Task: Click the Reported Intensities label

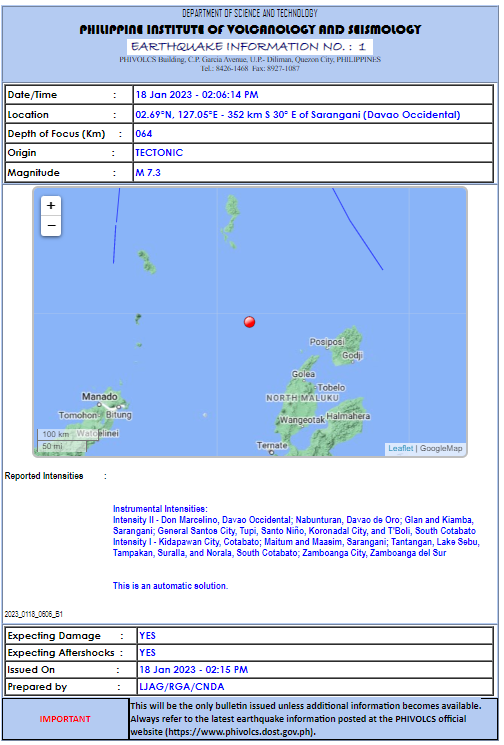Action: [44, 476]
